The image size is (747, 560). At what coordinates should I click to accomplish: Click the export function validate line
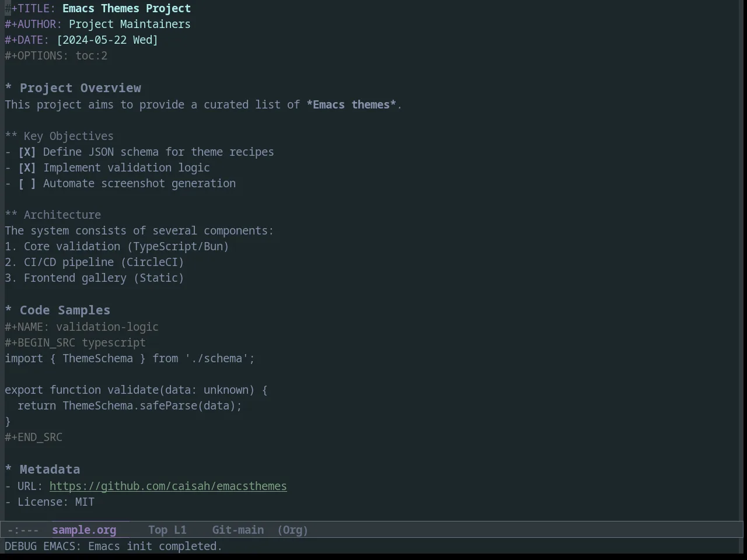pos(136,390)
